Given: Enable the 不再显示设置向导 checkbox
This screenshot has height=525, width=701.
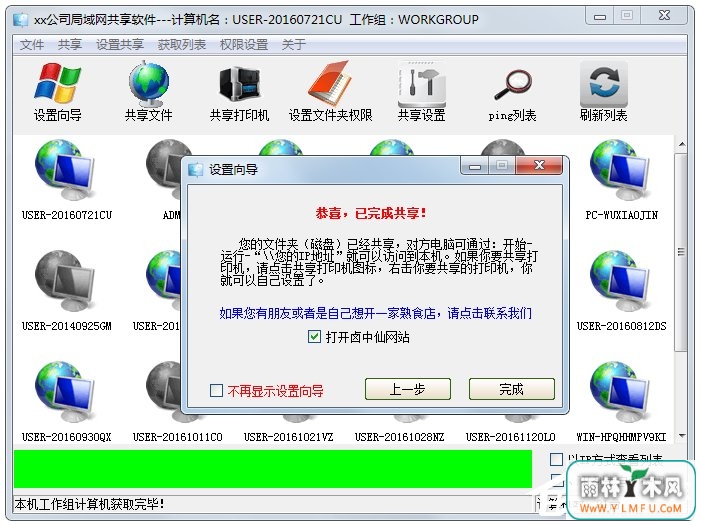Looking at the screenshot, I should (216, 390).
